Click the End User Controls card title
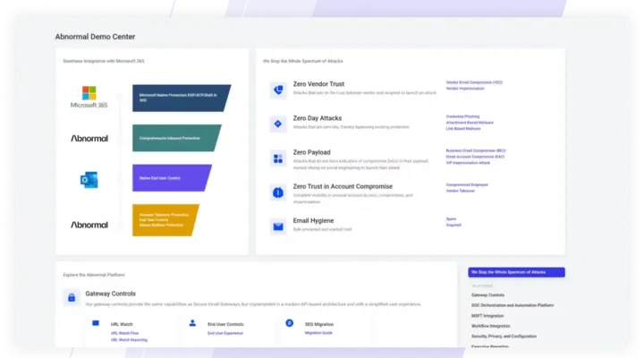 pos(225,324)
